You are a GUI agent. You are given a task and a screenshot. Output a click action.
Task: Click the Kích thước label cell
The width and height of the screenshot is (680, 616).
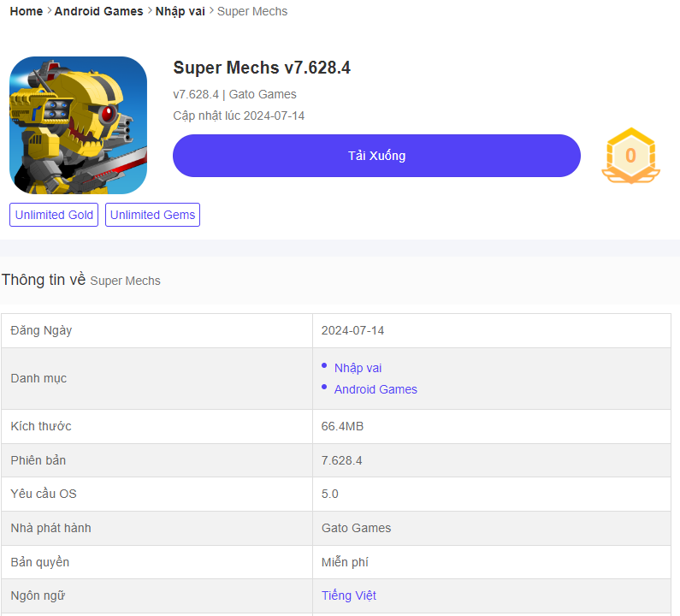coord(157,426)
